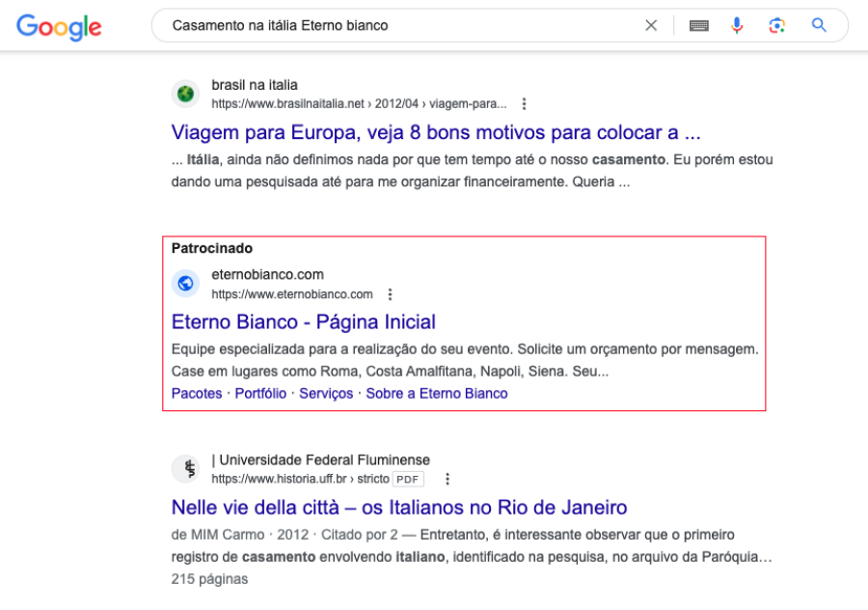Open 'Eterno Bianco - Página Inicial' sponsored link
Viewport: 868px width, 610px height.
304,322
